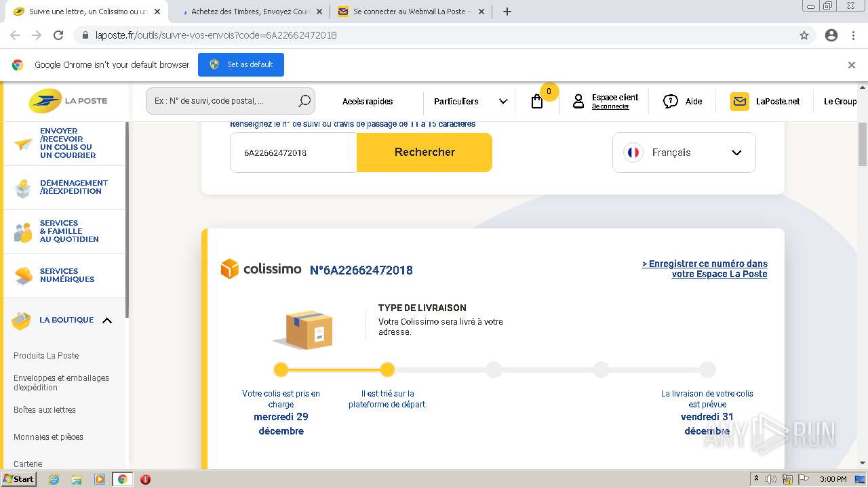Go back to the previous page
This screenshot has height=488, width=868.
pyautogui.click(x=15, y=35)
